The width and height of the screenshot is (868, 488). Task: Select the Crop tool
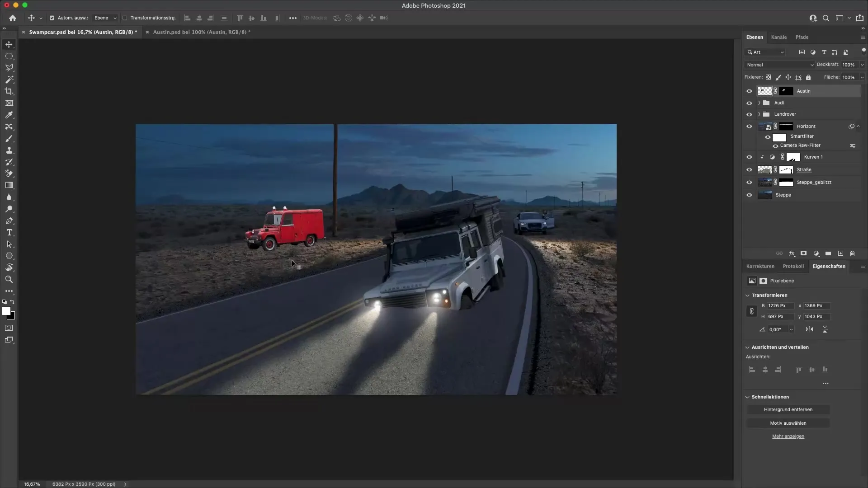(9, 91)
